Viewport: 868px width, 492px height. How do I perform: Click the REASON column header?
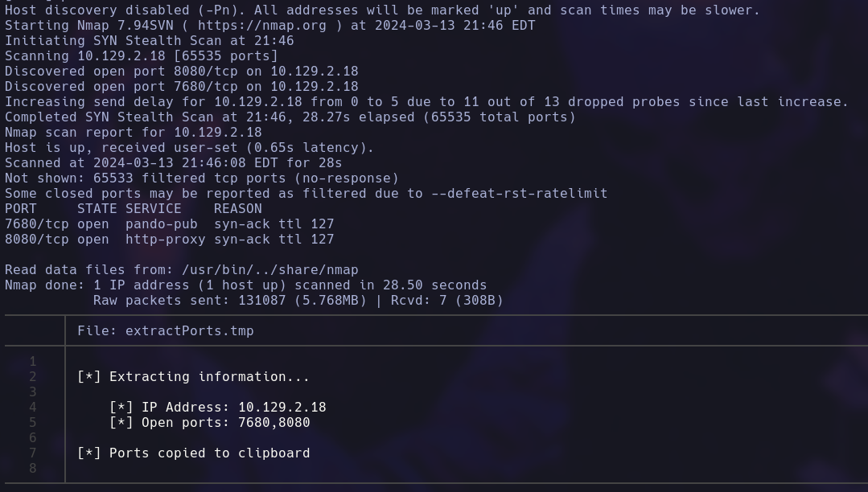(x=238, y=208)
